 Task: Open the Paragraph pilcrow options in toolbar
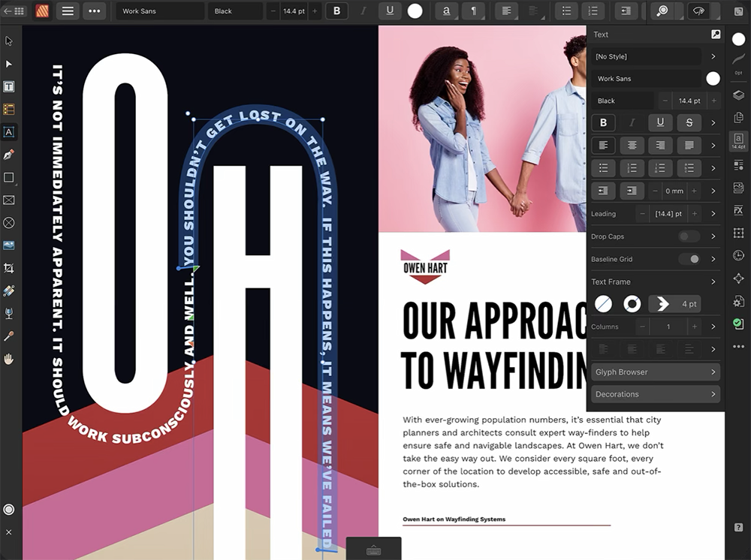pos(474,11)
